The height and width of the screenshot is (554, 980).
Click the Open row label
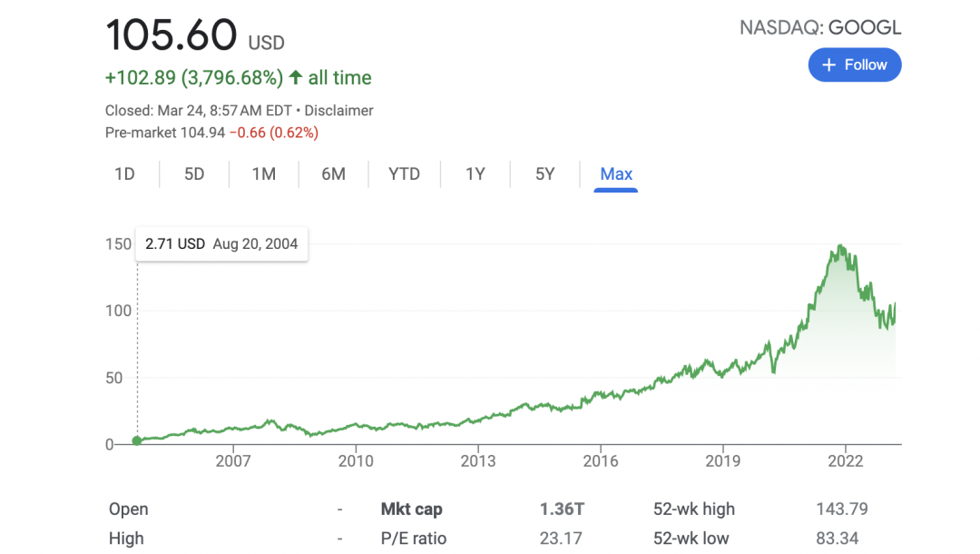[128, 509]
